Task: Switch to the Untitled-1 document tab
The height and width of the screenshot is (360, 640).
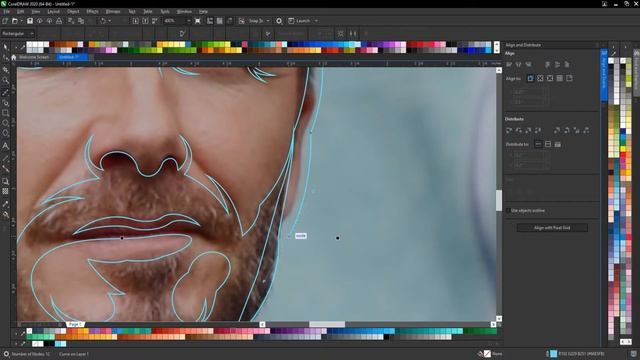Action: point(72,57)
